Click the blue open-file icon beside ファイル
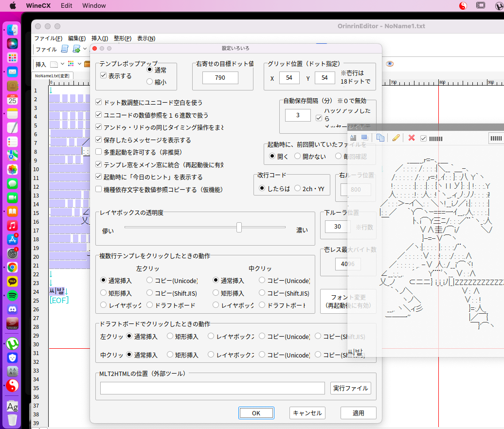 coord(65,49)
